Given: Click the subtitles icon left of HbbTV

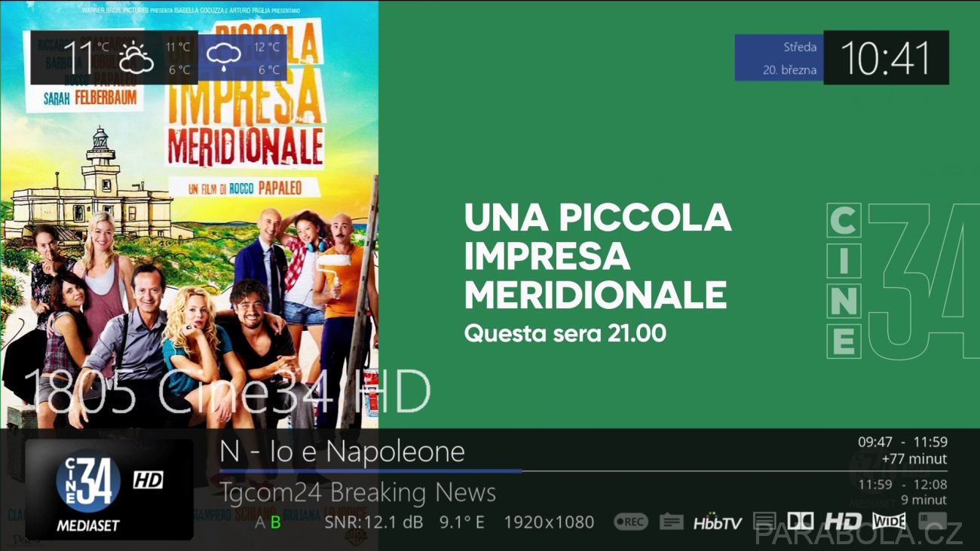Looking at the screenshot, I should click(x=671, y=522).
